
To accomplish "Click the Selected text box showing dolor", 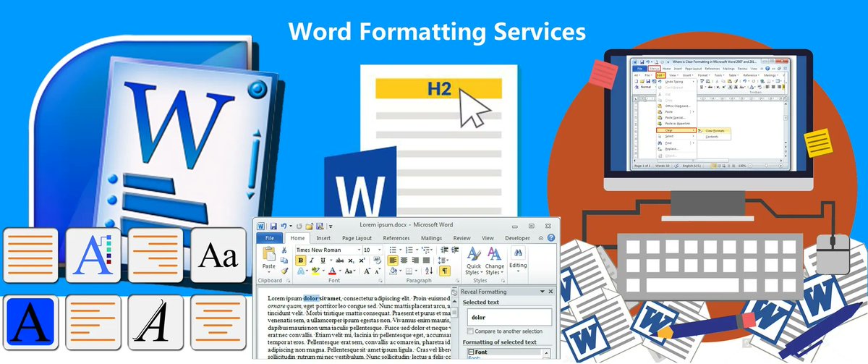I will [x=509, y=317].
